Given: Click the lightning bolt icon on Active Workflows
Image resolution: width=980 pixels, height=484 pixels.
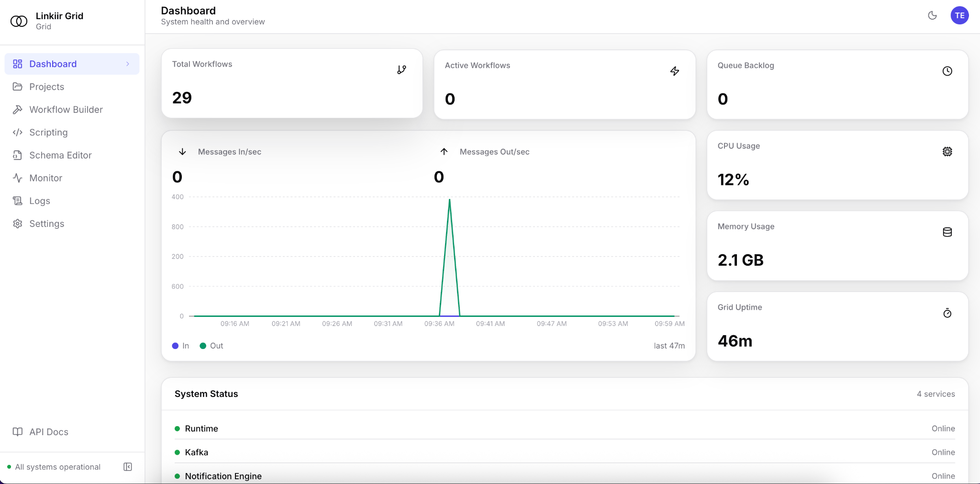Looking at the screenshot, I should [x=675, y=71].
